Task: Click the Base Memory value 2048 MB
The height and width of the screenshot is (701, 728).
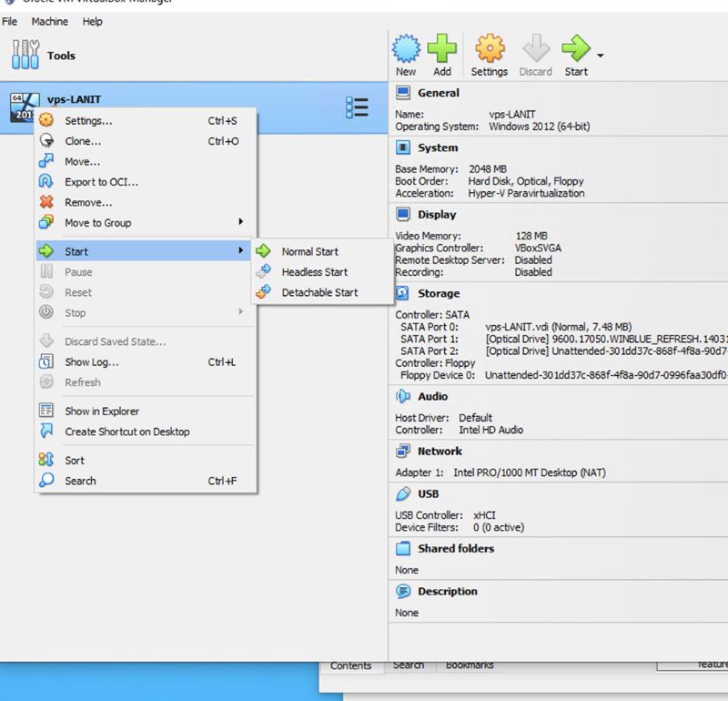Action: (488, 169)
